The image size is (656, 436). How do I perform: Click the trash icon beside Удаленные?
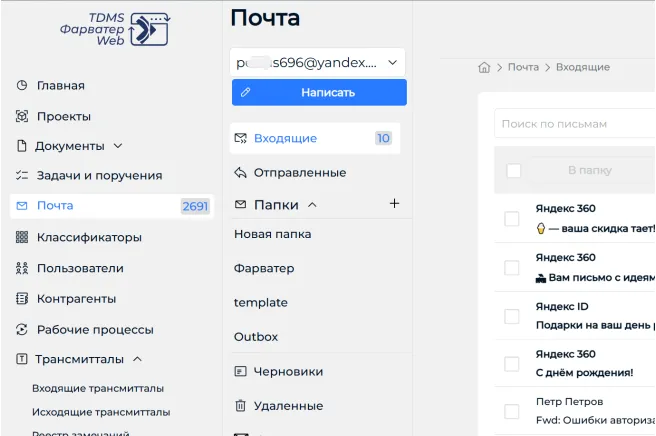pos(241,405)
